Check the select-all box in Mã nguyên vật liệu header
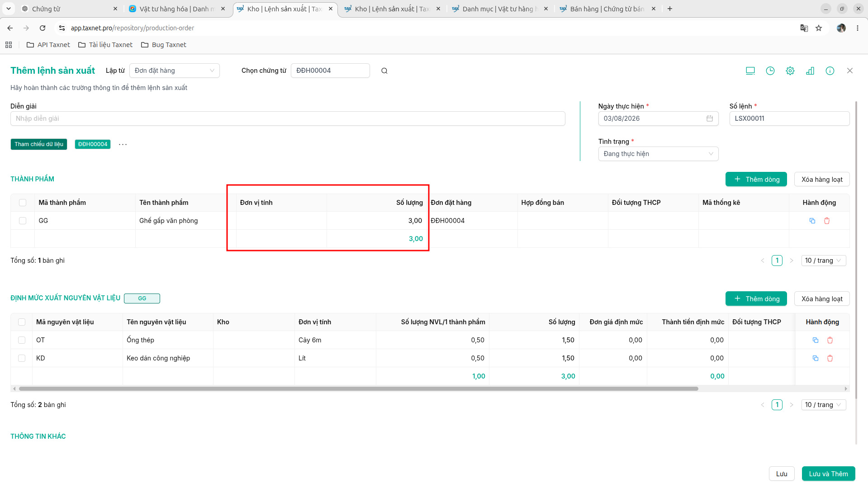Screen dimensions: 868x488 click(x=22, y=322)
